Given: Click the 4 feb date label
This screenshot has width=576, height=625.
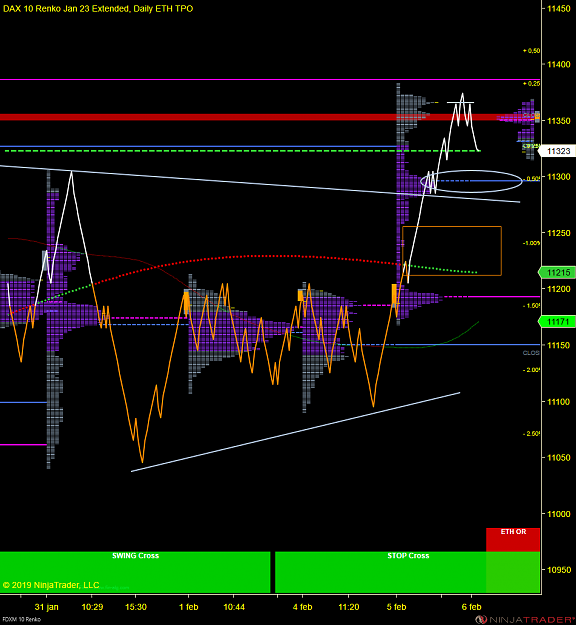Looking at the screenshot, I should click(x=302, y=607).
